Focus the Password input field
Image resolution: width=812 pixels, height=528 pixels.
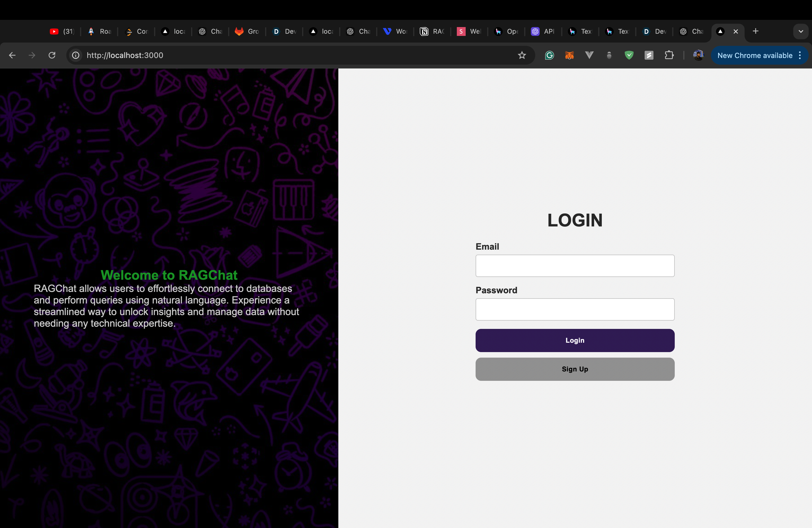point(575,309)
